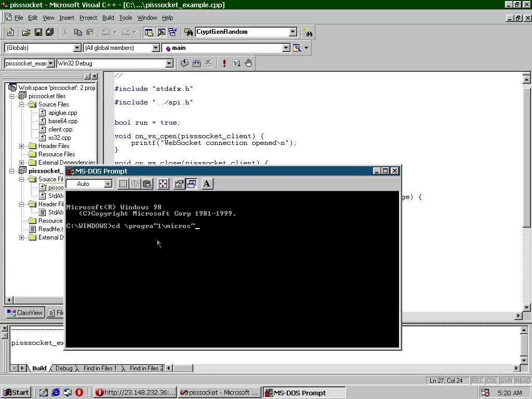
Task: Expand the External Dependencies folder
Action: [x=21, y=163]
